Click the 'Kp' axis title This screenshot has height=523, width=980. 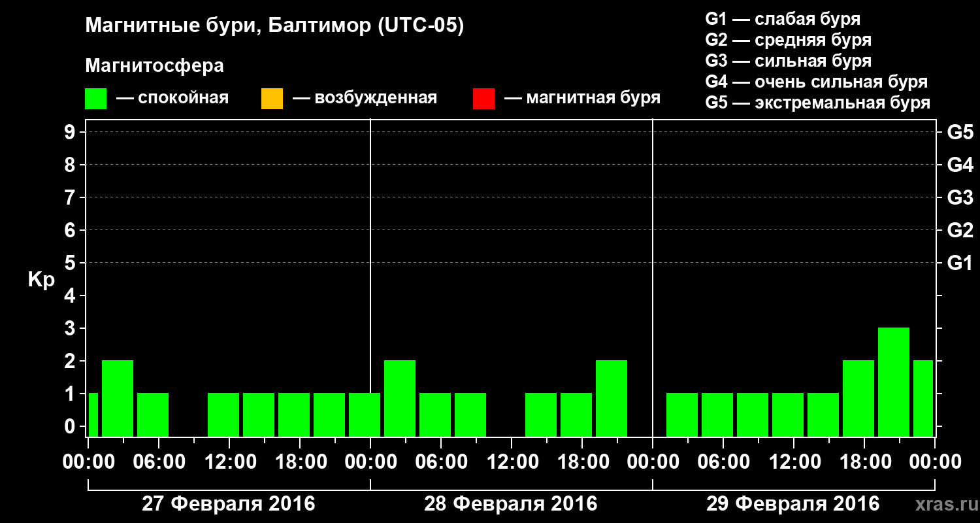(x=41, y=280)
